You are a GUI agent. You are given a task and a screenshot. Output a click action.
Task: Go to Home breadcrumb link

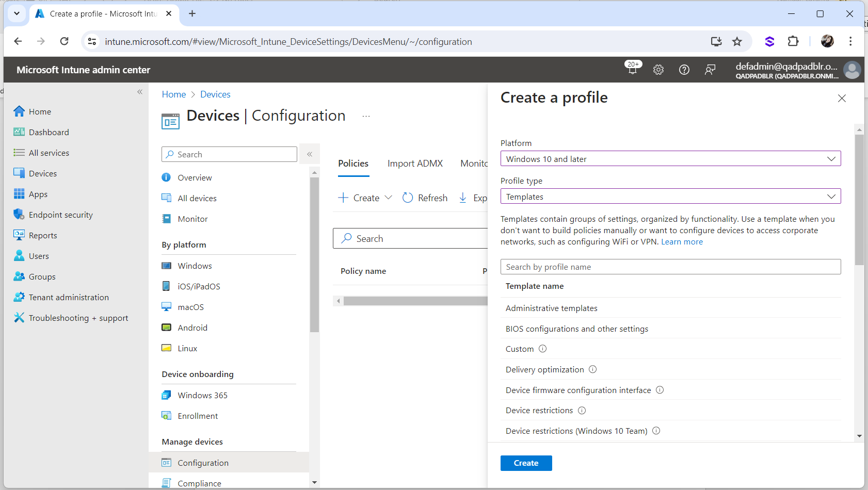pyautogui.click(x=173, y=94)
